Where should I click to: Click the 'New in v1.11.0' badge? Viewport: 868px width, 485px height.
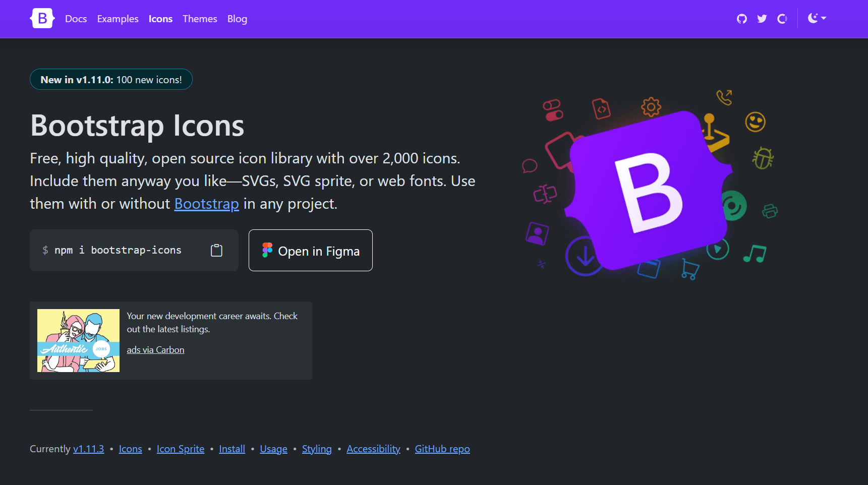click(x=111, y=79)
